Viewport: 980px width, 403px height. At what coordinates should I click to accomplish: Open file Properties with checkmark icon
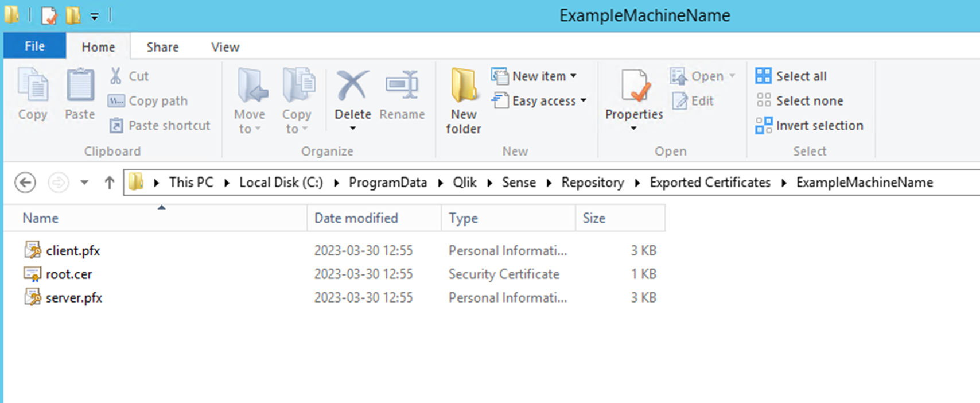tap(636, 86)
